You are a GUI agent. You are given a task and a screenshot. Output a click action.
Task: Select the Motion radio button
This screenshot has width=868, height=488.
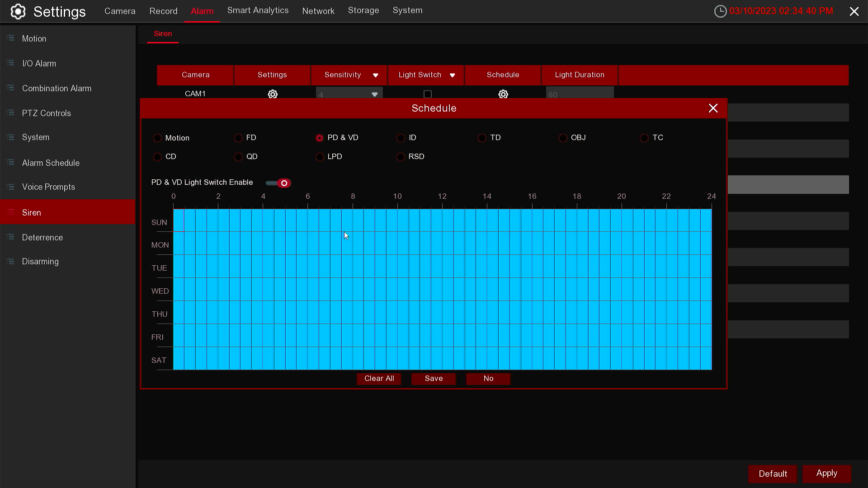[157, 138]
